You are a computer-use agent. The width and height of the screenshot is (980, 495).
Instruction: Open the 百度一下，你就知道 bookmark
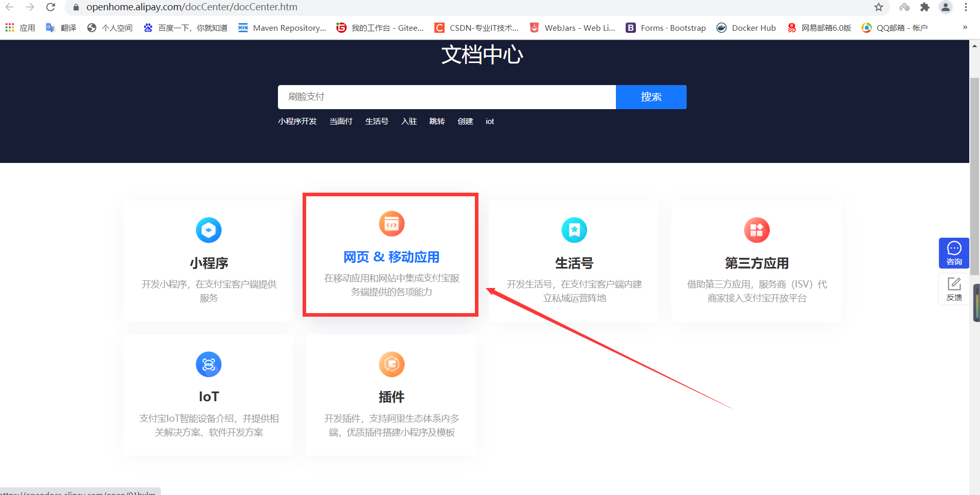(x=185, y=28)
